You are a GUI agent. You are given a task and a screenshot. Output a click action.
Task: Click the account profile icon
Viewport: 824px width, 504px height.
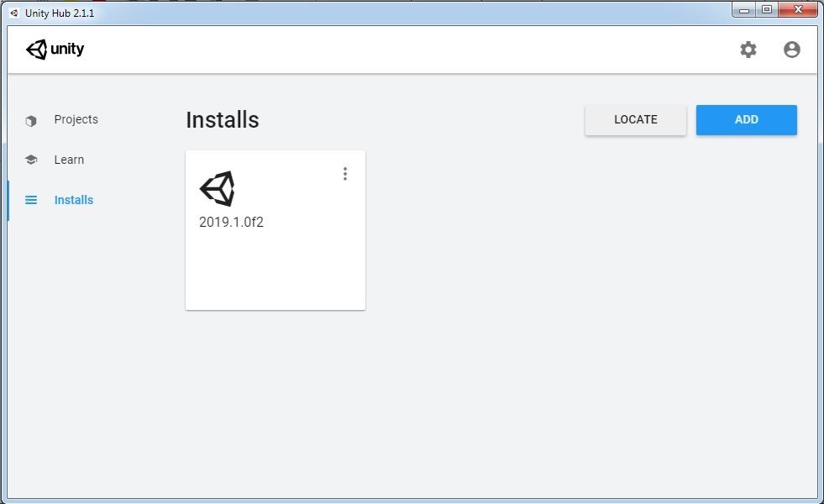tap(791, 50)
